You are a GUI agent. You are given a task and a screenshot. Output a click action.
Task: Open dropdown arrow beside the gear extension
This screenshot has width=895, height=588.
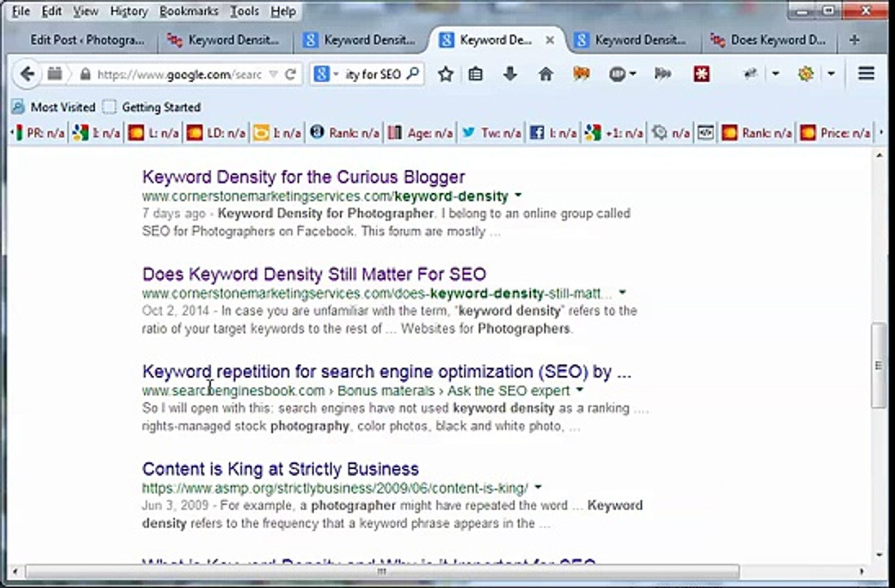click(831, 73)
